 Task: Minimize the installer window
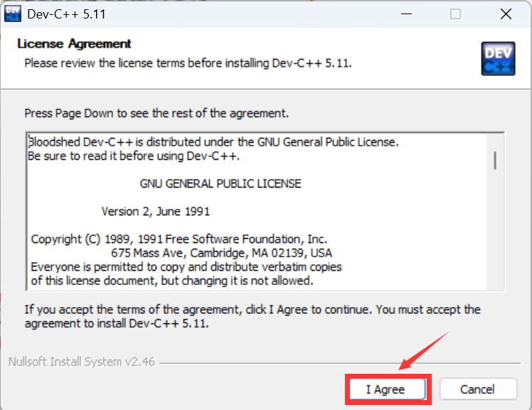point(406,14)
